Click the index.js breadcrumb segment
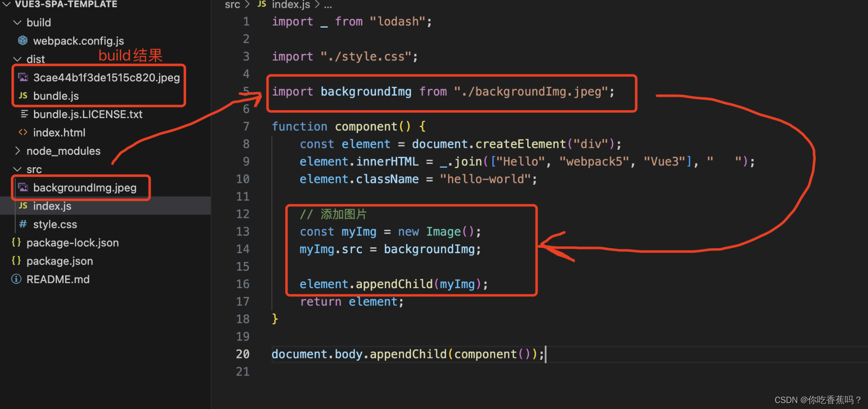868x409 pixels. pos(291,5)
